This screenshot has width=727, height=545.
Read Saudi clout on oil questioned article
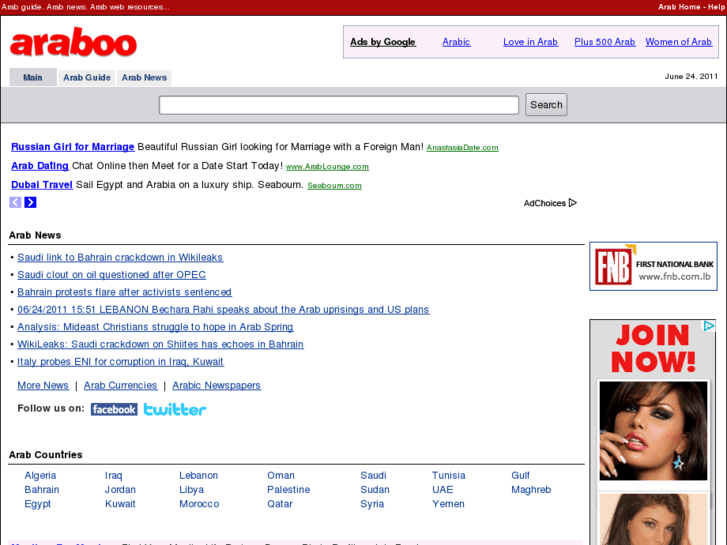pyautogui.click(x=111, y=275)
